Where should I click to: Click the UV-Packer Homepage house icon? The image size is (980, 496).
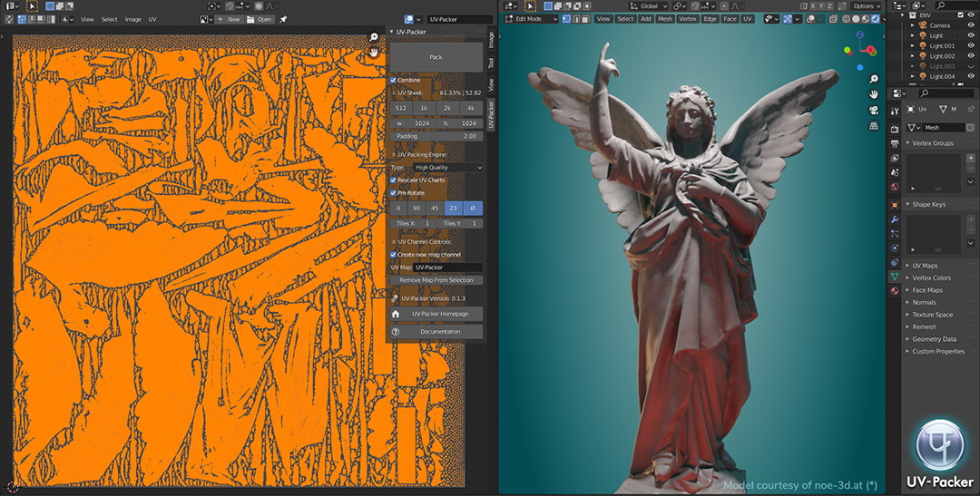click(396, 314)
